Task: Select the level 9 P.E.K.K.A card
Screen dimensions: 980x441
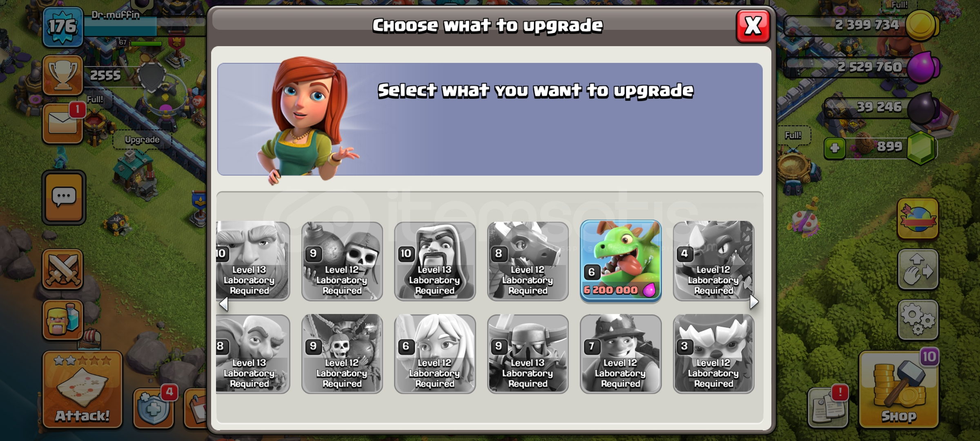Action: tap(528, 354)
